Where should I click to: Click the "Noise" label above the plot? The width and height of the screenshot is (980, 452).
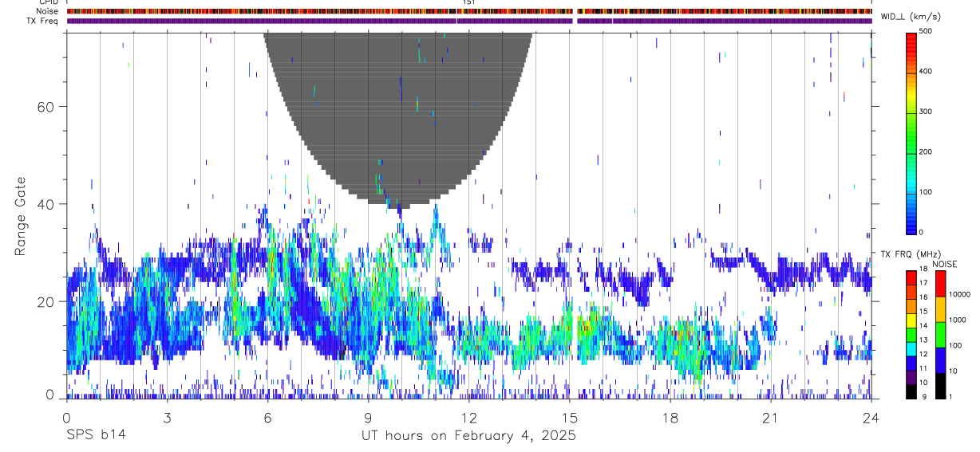[48, 11]
